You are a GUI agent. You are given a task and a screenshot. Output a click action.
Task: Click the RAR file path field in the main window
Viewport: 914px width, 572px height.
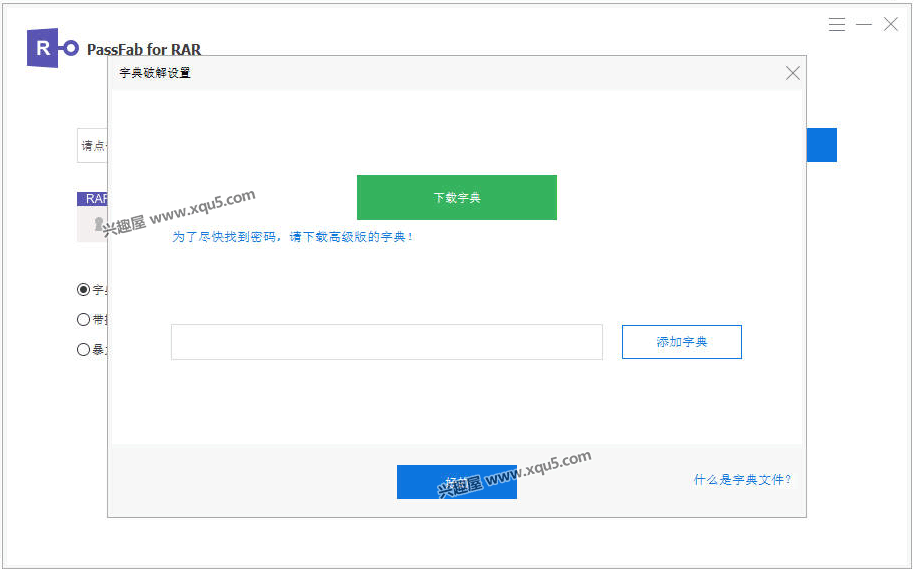coord(92,145)
